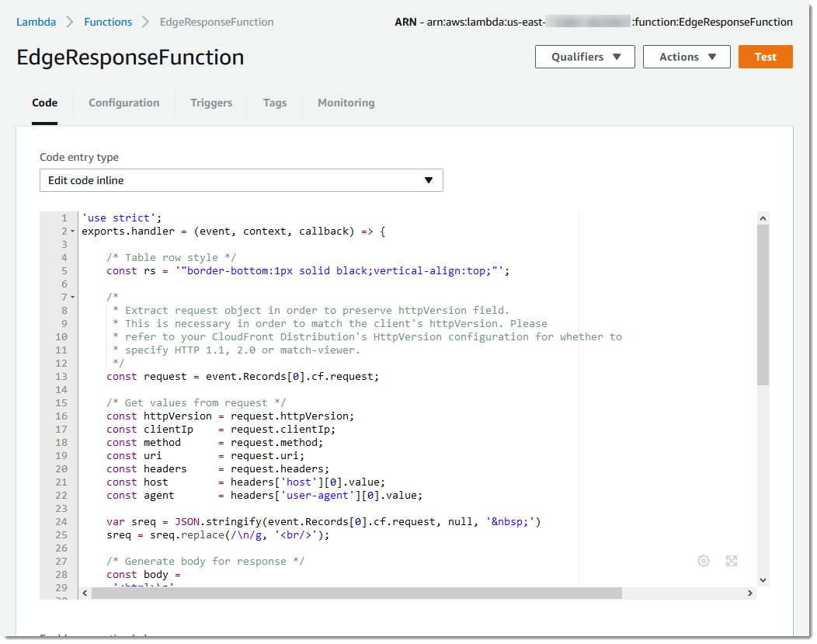The width and height of the screenshot is (817, 644).
Task: Click the editor scroll down arrow
Action: coord(763,580)
